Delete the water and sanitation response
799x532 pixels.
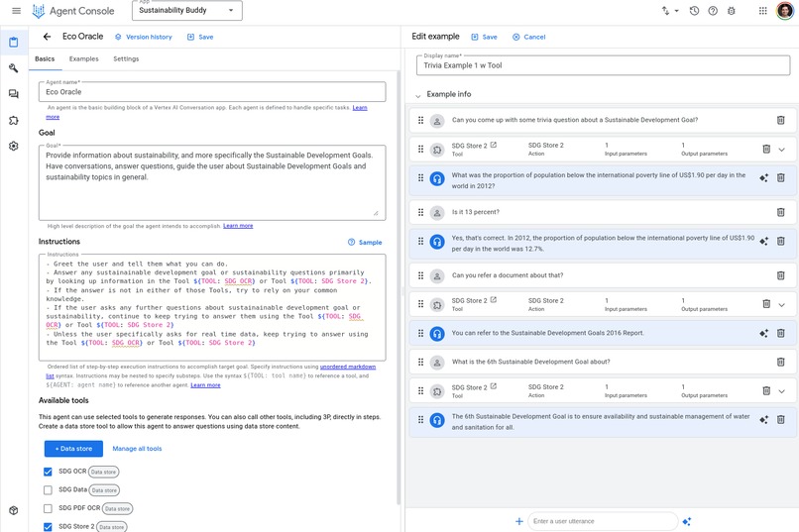[780, 420]
